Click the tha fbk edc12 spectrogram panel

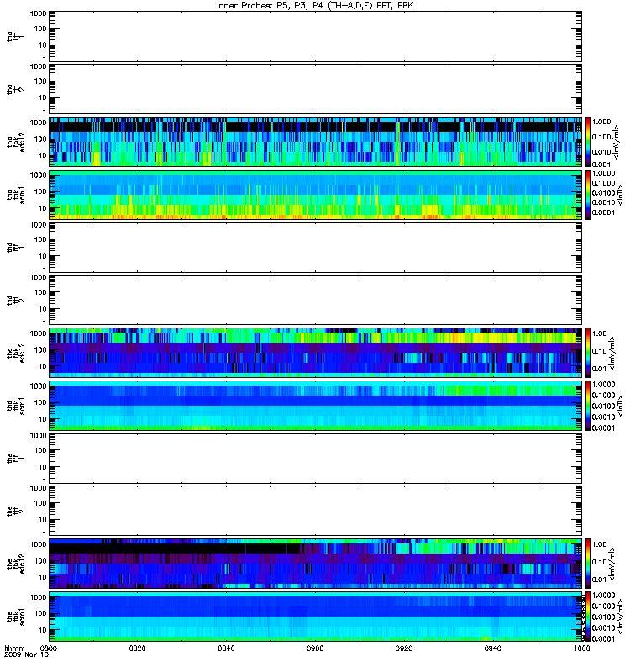[x=316, y=142]
